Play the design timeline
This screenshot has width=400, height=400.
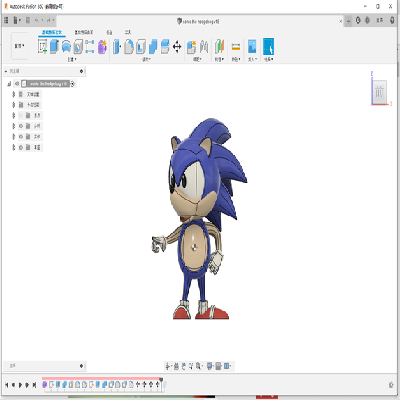click(x=21, y=385)
